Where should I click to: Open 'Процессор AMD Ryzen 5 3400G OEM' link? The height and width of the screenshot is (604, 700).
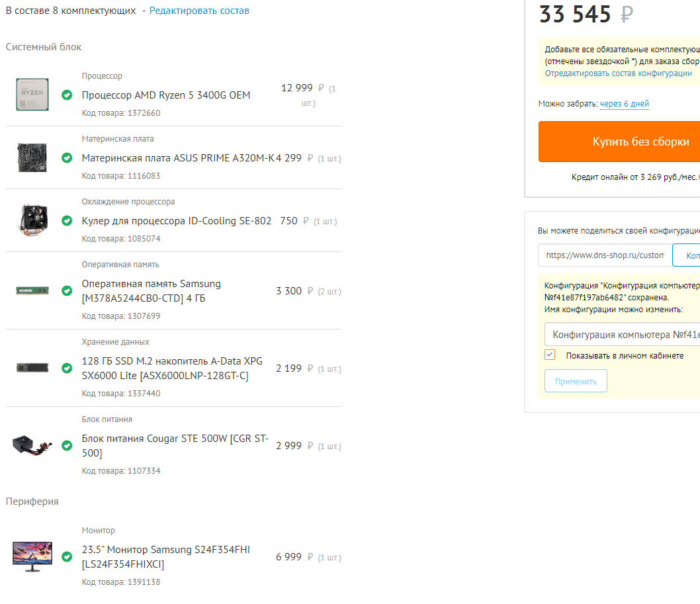166,95
